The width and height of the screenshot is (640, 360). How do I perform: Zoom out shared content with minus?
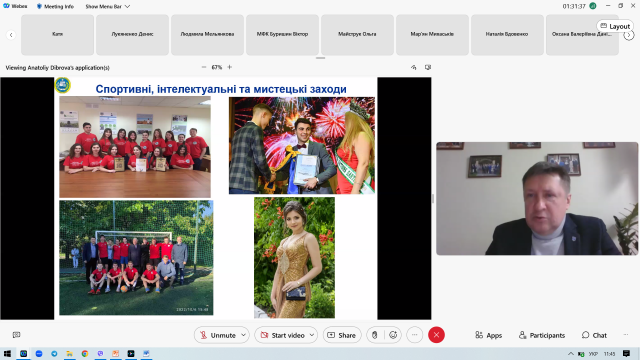click(204, 67)
